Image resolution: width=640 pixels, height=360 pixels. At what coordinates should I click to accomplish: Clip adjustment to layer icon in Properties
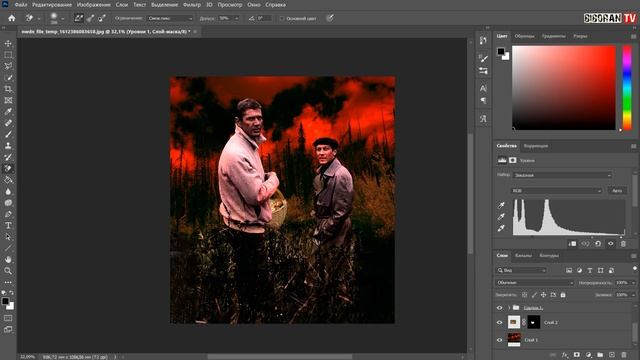pos(572,244)
